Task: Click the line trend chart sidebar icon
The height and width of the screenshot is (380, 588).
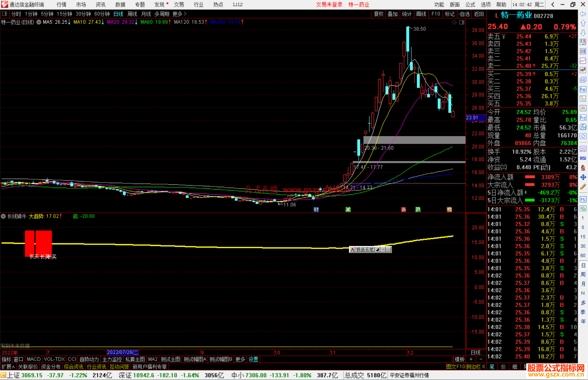Action: [583, 60]
